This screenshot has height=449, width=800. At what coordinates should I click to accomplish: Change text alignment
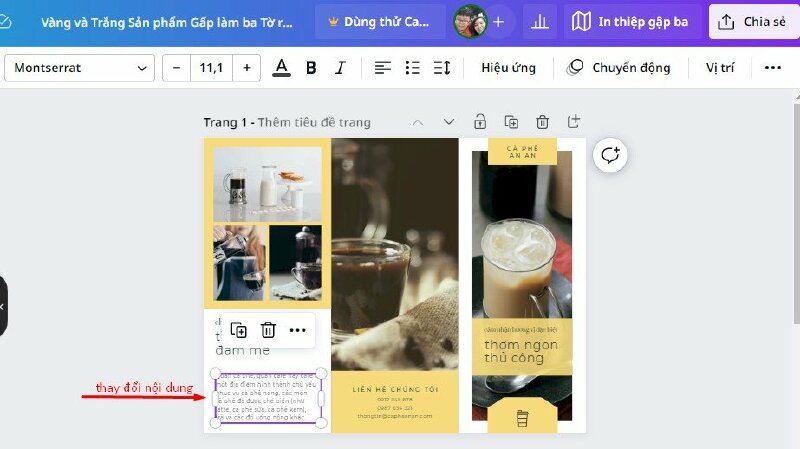coord(383,68)
